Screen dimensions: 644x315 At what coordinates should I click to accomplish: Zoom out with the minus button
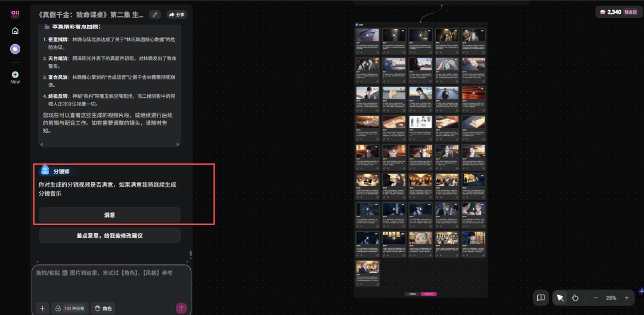pyautogui.click(x=596, y=298)
